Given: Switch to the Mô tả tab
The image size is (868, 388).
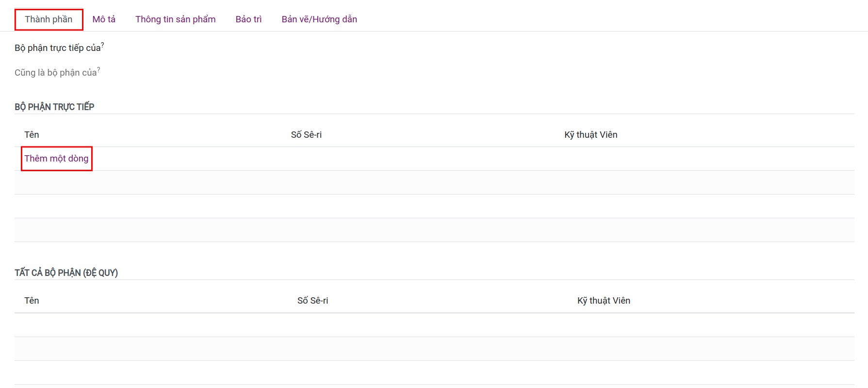Looking at the screenshot, I should [104, 19].
